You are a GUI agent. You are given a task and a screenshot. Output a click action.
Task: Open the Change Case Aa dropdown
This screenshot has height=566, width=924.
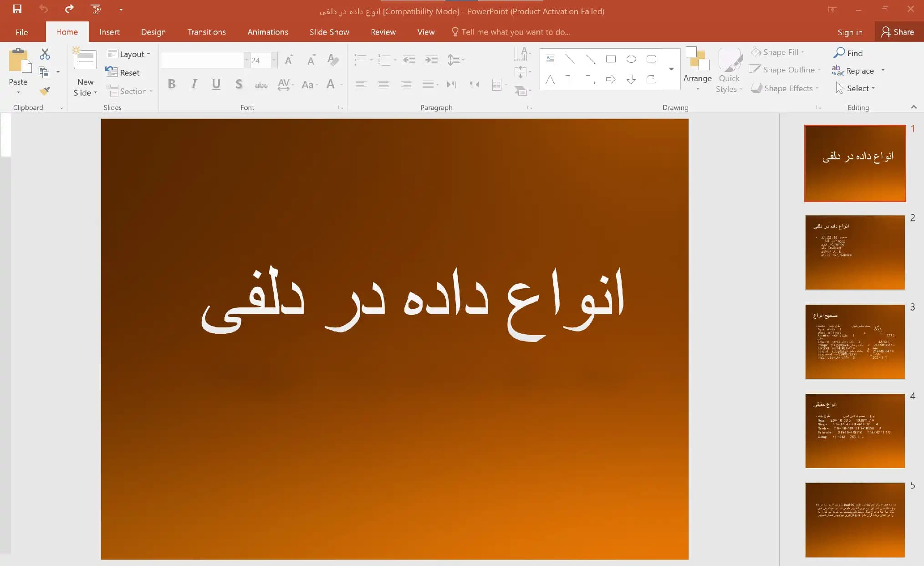tap(310, 85)
